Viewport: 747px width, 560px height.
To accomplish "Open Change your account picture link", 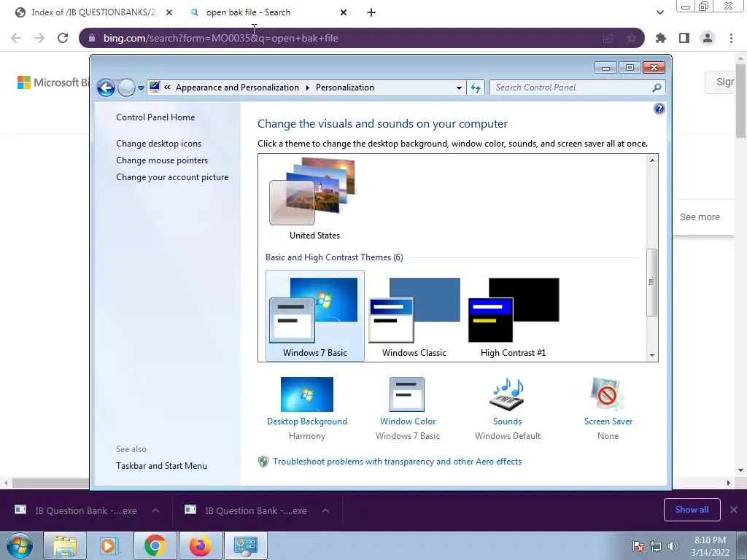I will coord(172,177).
